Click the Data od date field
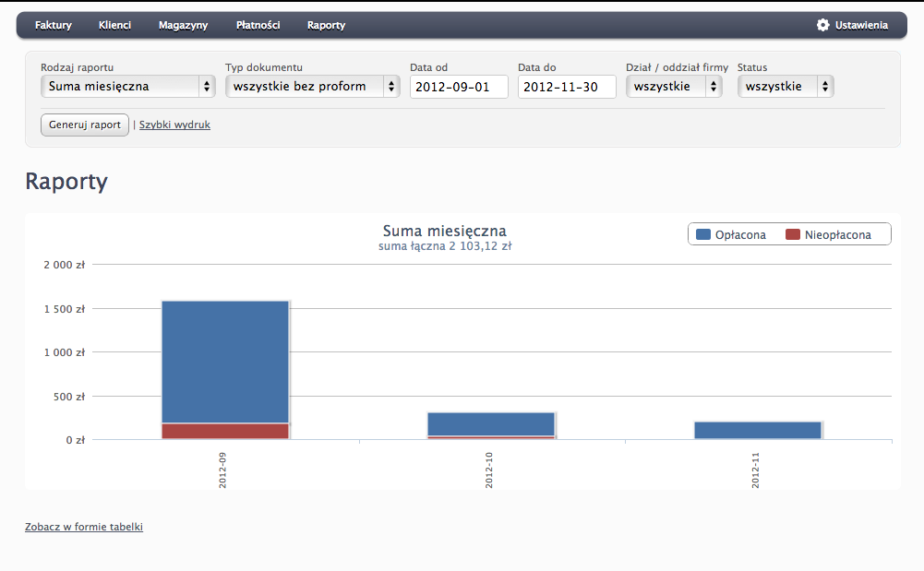Image resolution: width=924 pixels, height=571 pixels. click(x=459, y=87)
